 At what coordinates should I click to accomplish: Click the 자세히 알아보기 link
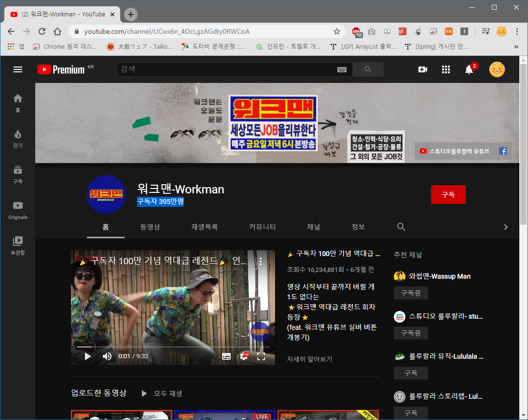coord(309,359)
